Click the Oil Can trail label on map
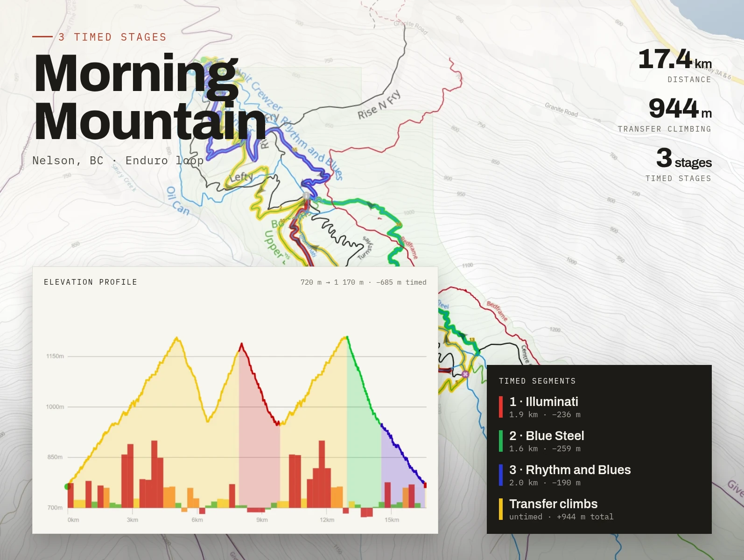744x560 pixels. tap(178, 201)
